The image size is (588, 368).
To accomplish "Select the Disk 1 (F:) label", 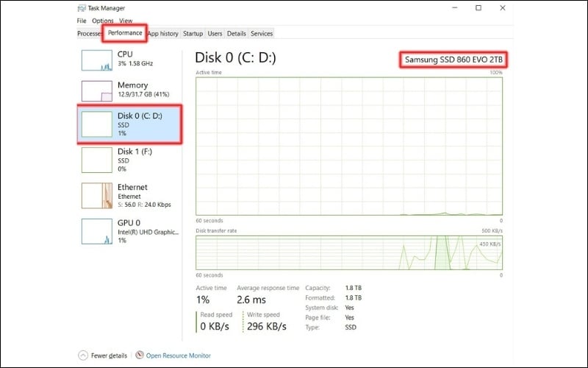I will click(x=135, y=152).
